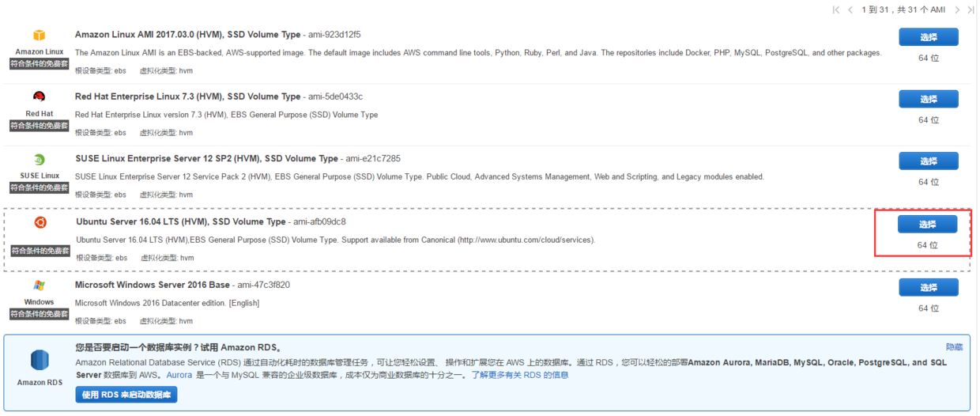
Task: Go to first page of AMI list
Action: 836,10
